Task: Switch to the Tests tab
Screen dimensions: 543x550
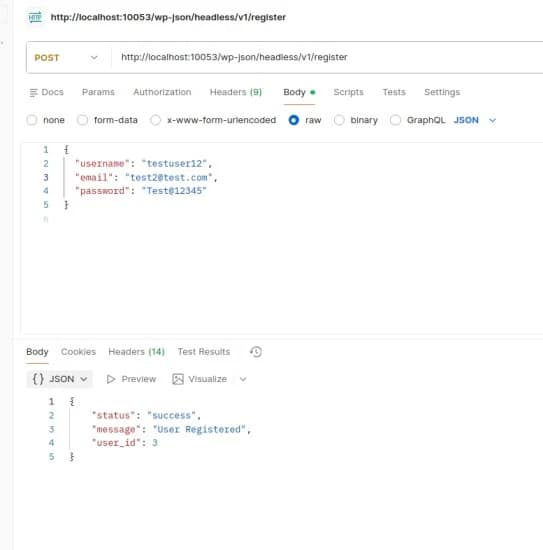Action: 394,92
